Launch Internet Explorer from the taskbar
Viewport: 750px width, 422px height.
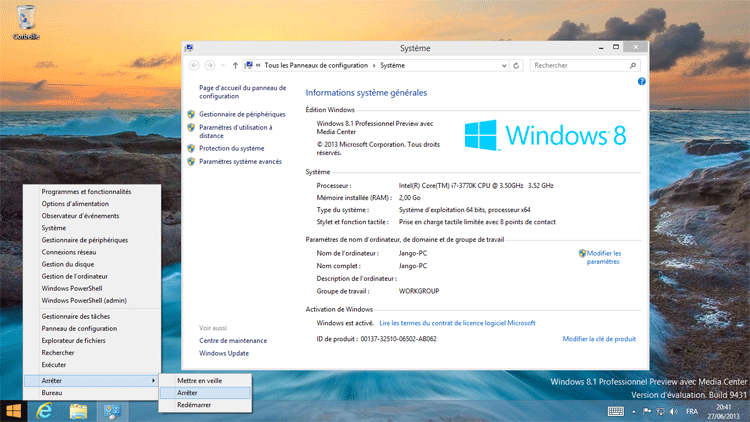pos(45,411)
